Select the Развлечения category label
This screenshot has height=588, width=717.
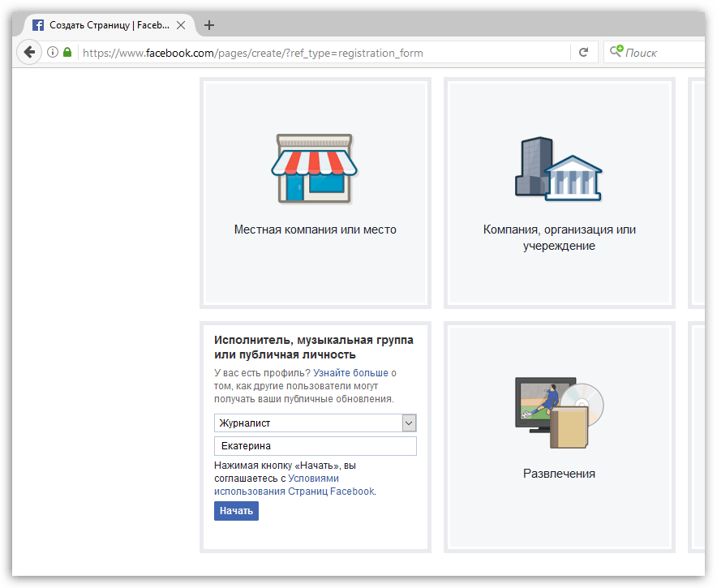pos(559,474)
